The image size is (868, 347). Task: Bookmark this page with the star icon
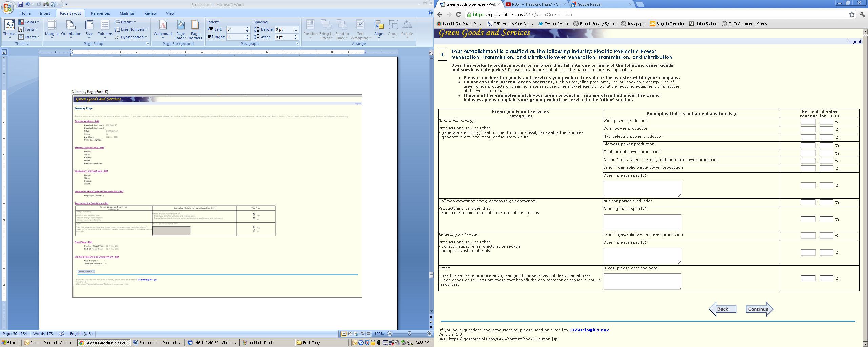pyautogui.click(x=852, y=14)
